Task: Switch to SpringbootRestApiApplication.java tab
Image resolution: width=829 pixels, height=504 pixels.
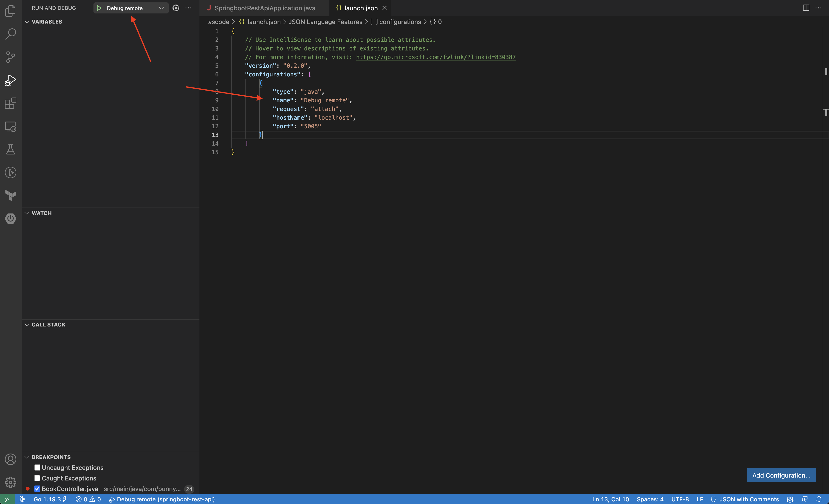Action: 265,8
